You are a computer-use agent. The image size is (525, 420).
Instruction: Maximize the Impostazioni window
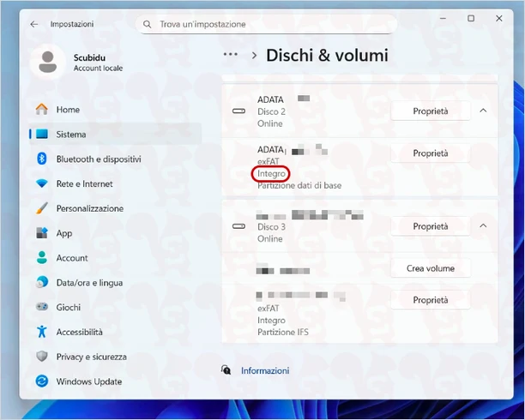(471, 18)
